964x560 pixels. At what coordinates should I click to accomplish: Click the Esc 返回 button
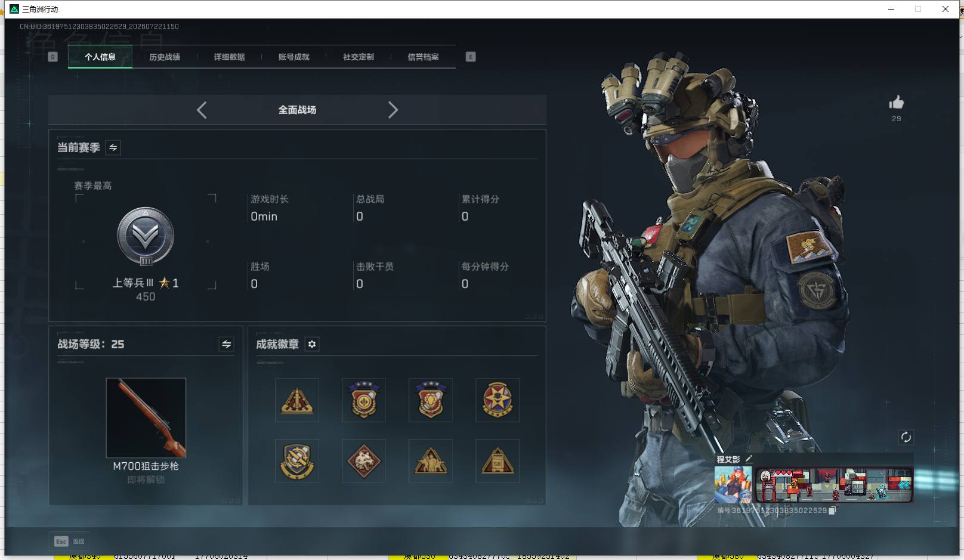pos(69,542)
